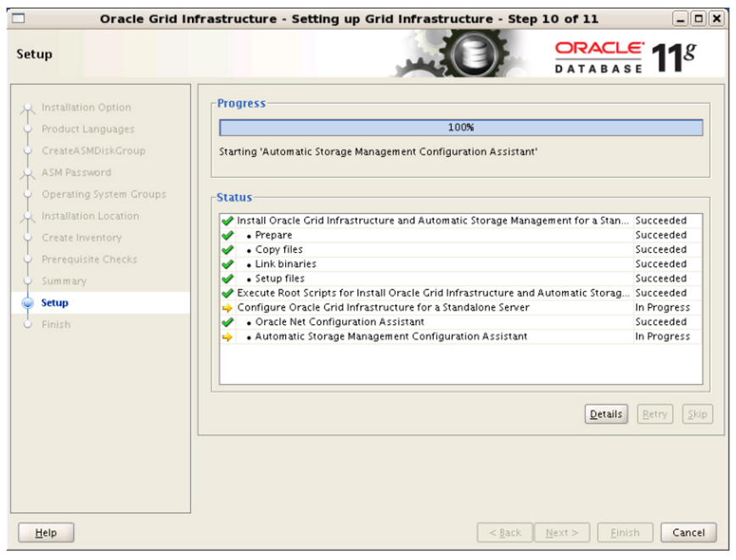This screenshot has width=736, height=560.
Task: Select CreateASMDiskGroup step in sidebar
Action: coord(93,150)
